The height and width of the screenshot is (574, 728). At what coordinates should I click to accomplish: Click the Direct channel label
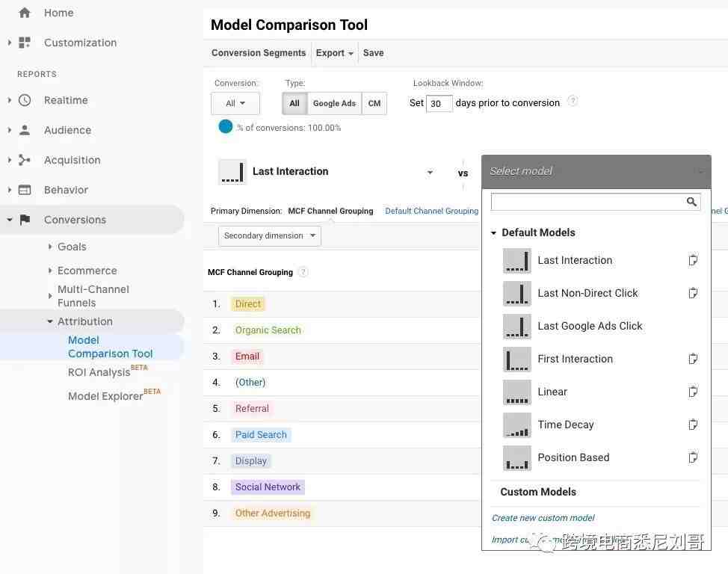click(248, 303)
